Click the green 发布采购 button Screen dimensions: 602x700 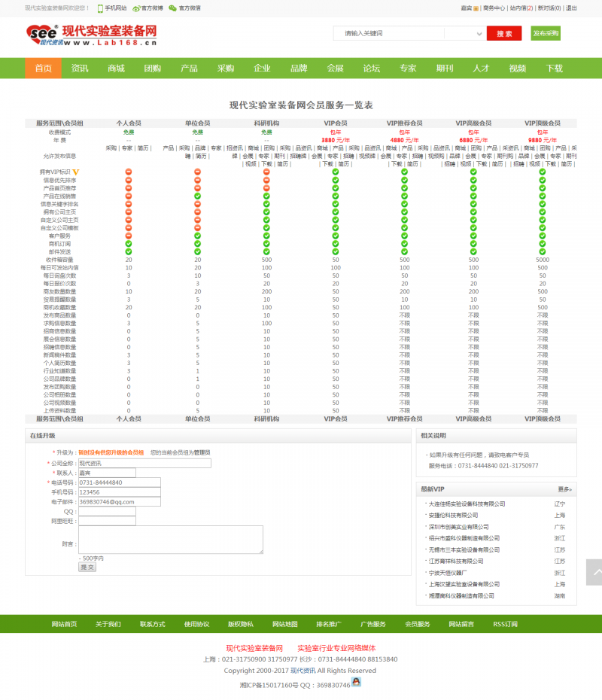(546, 34)
